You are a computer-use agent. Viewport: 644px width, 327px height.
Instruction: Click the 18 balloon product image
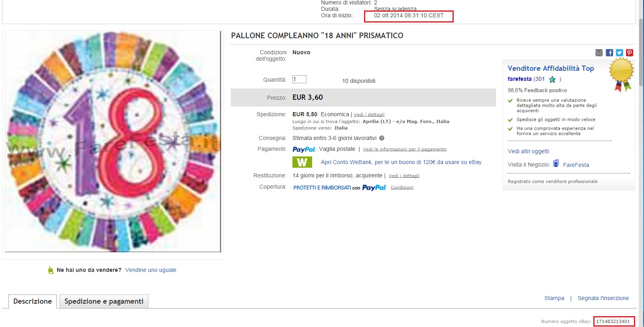click(112, 142)
